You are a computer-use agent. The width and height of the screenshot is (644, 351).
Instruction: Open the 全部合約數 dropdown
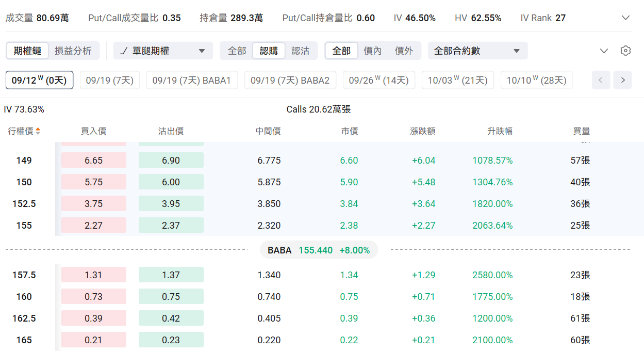pyautogui.click(x=477, y=51)
